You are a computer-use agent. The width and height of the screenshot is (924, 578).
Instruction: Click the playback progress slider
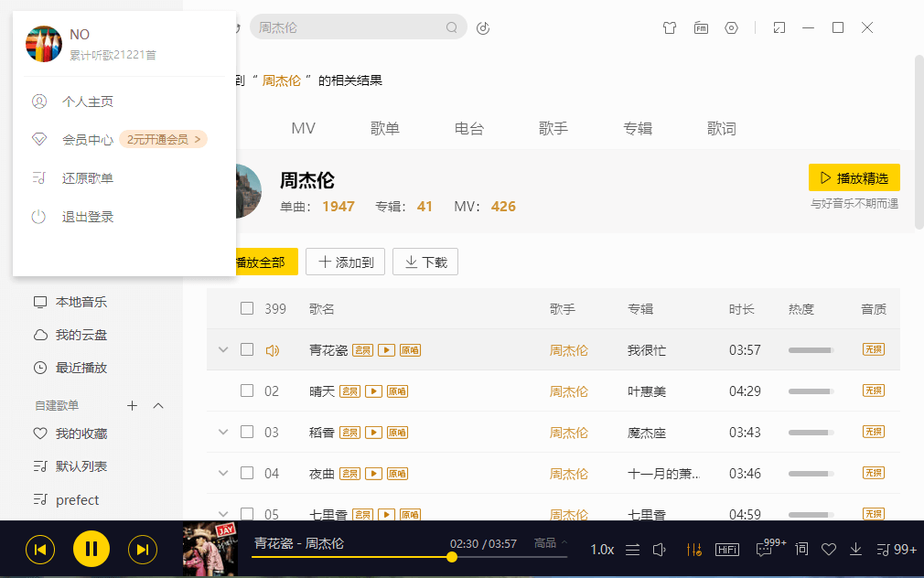(452, 557)
